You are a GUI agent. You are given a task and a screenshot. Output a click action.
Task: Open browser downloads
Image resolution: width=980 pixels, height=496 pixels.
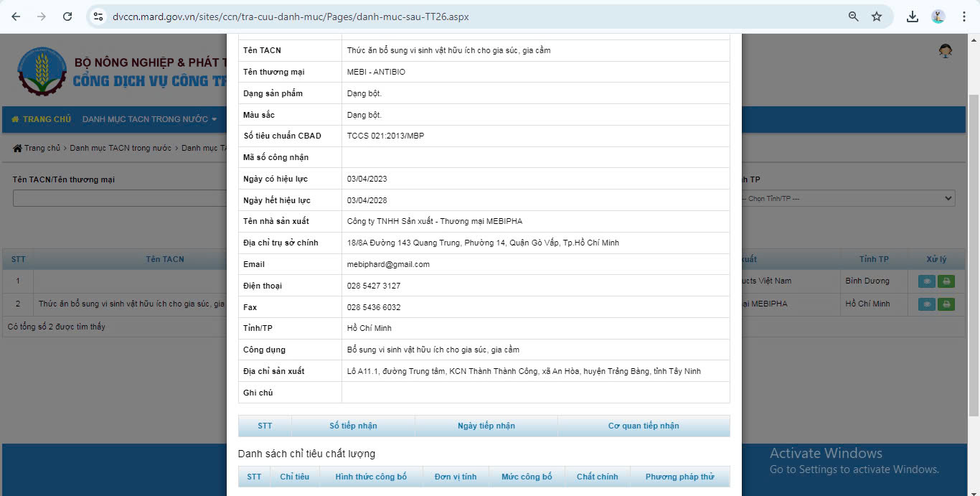(913, 17)
